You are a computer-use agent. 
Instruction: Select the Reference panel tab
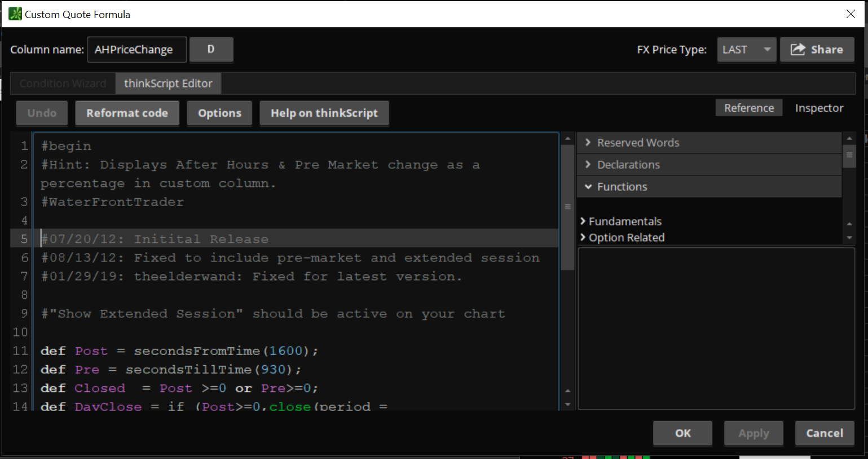748,108
